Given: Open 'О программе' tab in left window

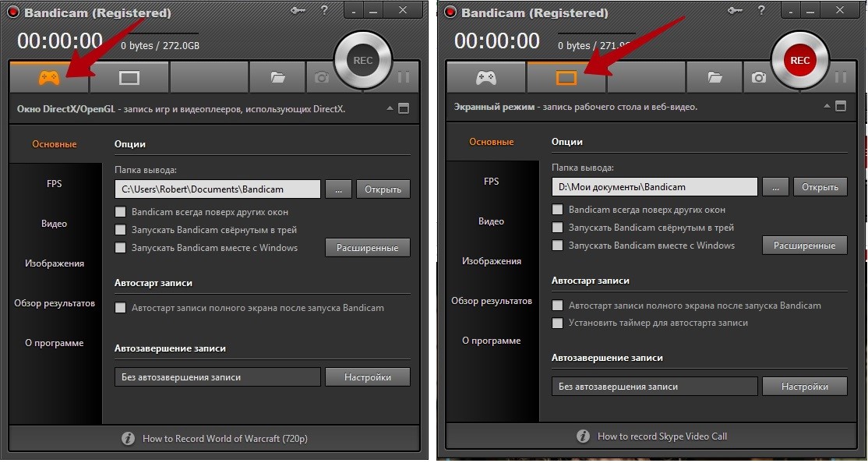Looking at the screenshot, I should tap(55, 344).
